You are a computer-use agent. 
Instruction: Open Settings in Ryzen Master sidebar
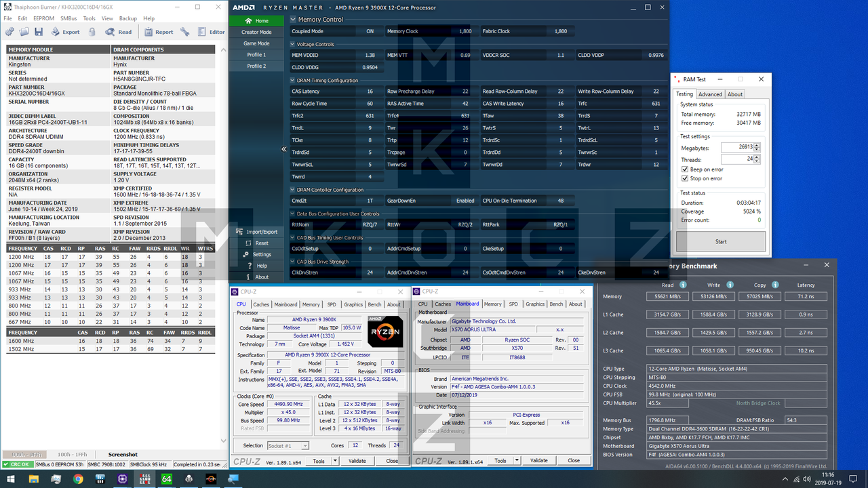coord(256,254)
